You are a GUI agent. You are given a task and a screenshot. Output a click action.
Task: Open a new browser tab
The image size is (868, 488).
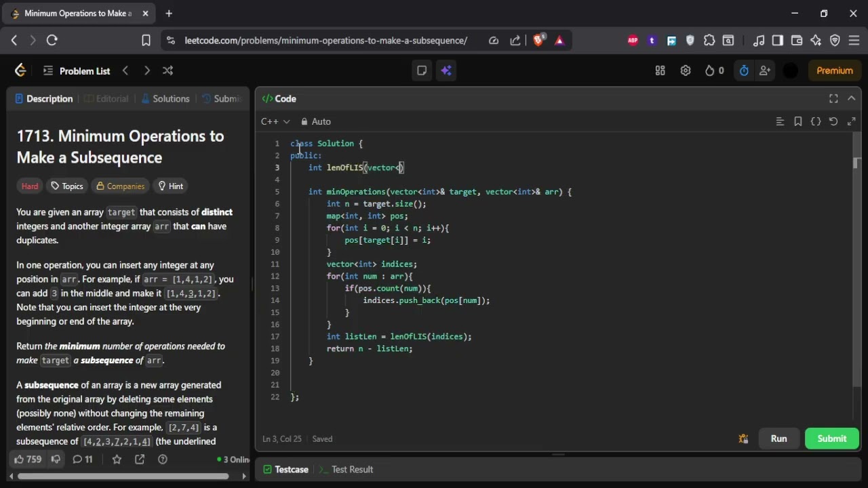click(x=169, y=14)
